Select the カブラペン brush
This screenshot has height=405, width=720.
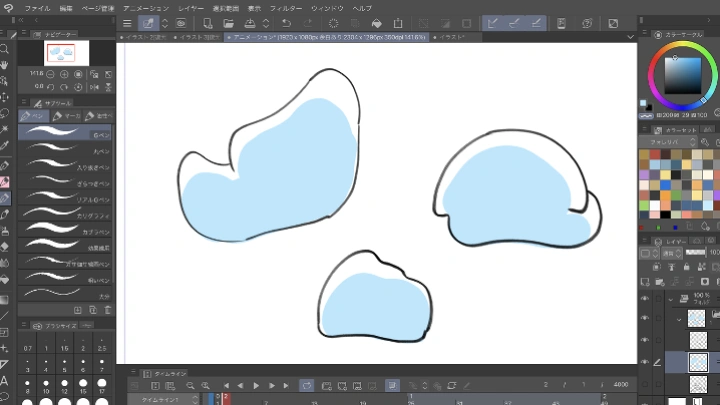65,229
